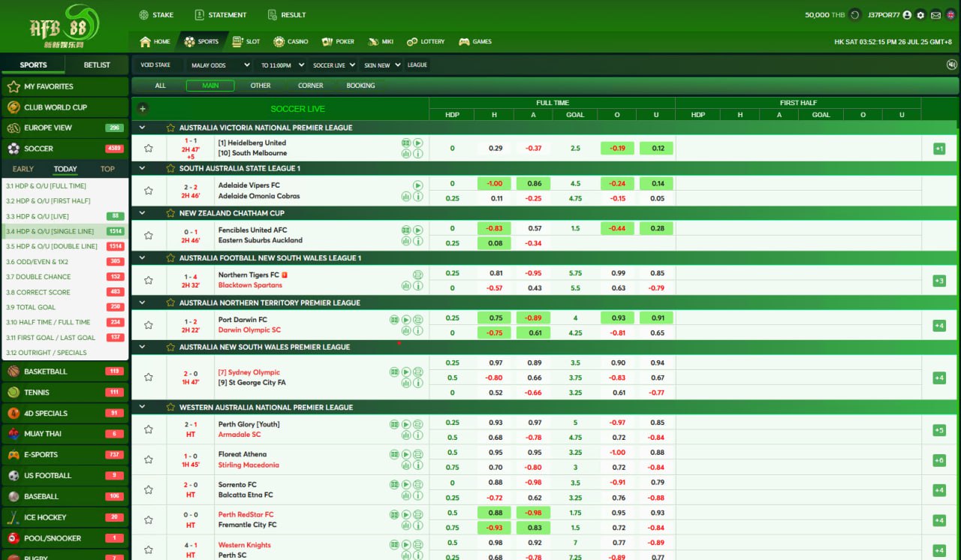
Task: Open info icon for Fencibles United AFC match
Action: point(418,241)
